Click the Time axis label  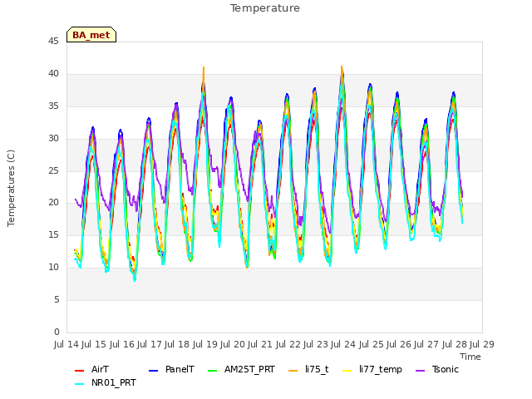click(x=470, y=357)
